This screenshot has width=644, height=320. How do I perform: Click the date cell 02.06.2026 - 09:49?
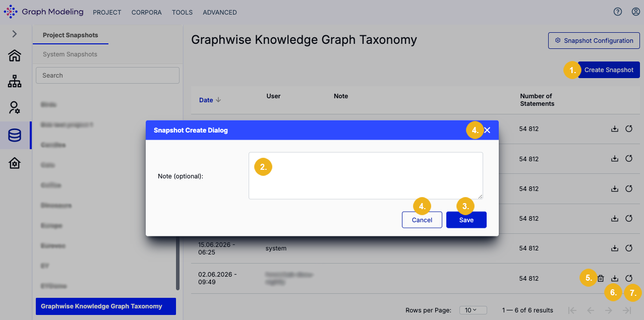click(x=217, y=278)
